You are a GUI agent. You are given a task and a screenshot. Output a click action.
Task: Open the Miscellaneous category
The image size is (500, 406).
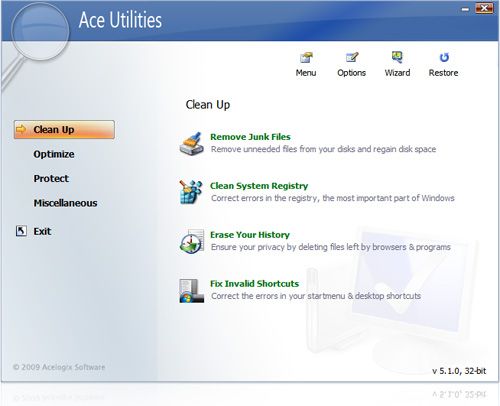(x=65, y=203)
